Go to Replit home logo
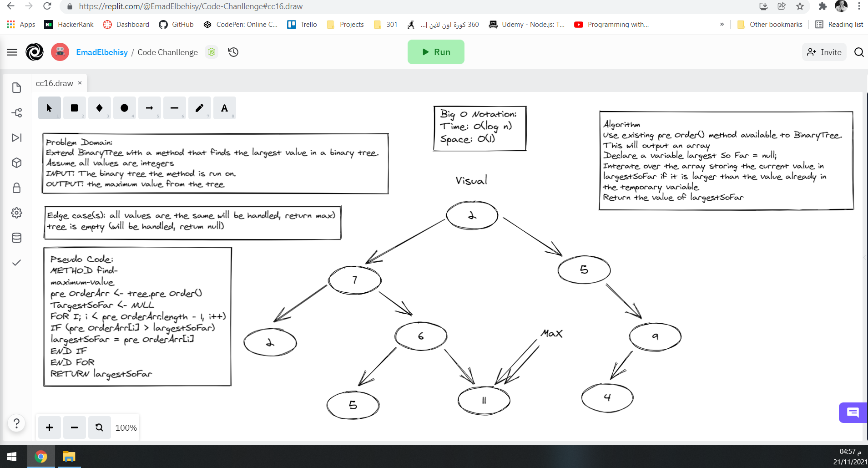Screen dimensions: 868x468 tap(35, 52)
